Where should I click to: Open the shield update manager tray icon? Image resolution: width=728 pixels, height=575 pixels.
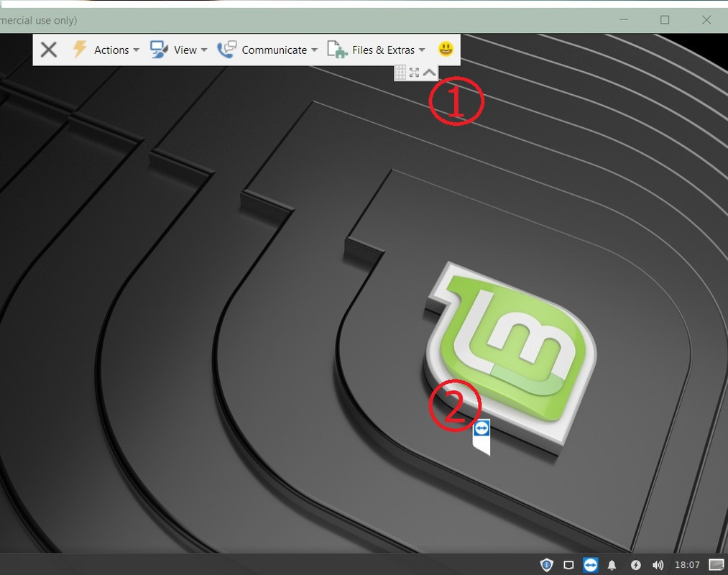(x=546, y=565)
